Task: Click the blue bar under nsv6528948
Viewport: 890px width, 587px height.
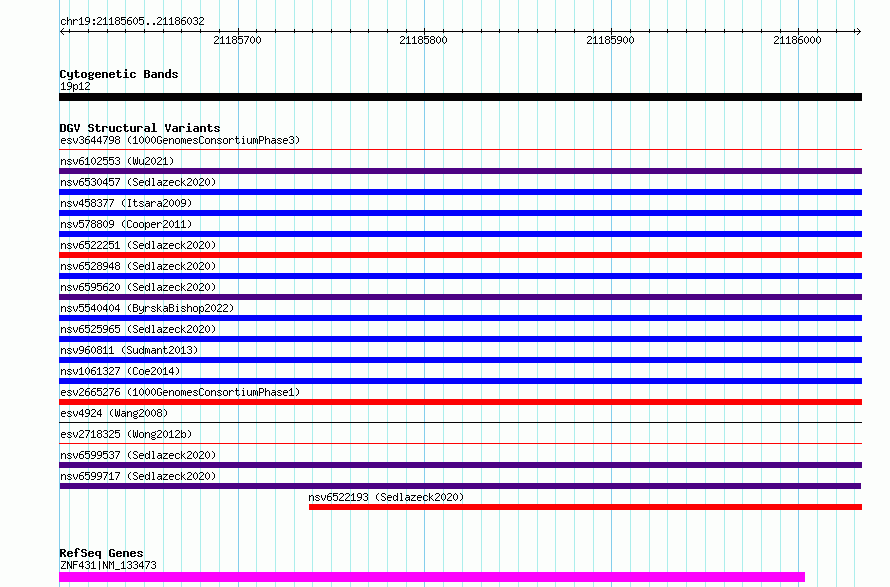Action: pos(460,276)
